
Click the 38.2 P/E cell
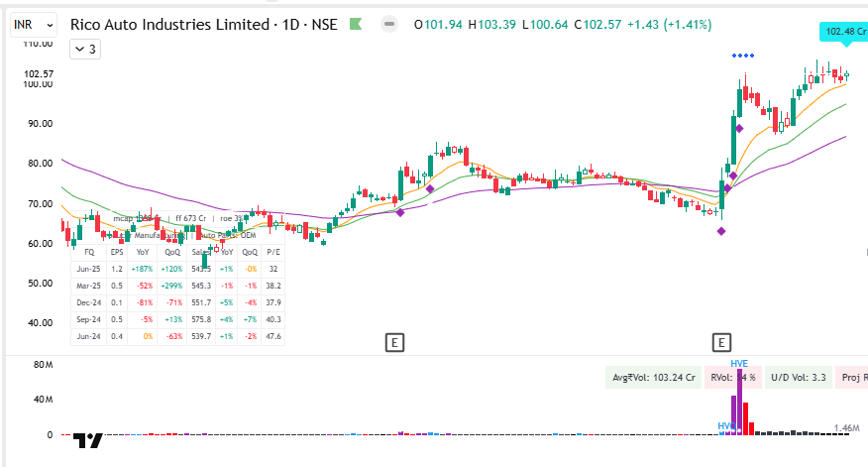pos(273,286)
